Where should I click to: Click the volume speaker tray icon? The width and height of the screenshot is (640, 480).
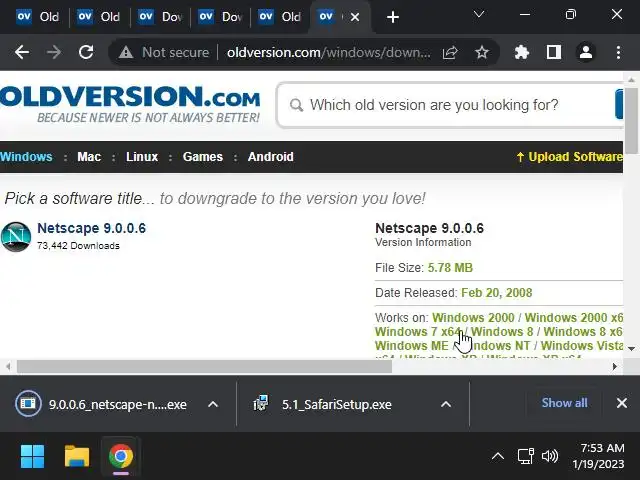click(550, 456)
